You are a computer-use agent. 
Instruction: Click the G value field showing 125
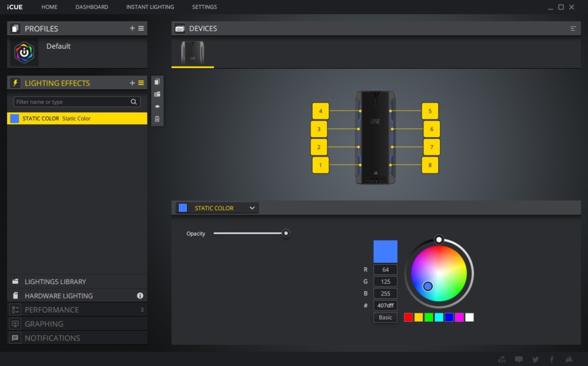tap(385, 281)
